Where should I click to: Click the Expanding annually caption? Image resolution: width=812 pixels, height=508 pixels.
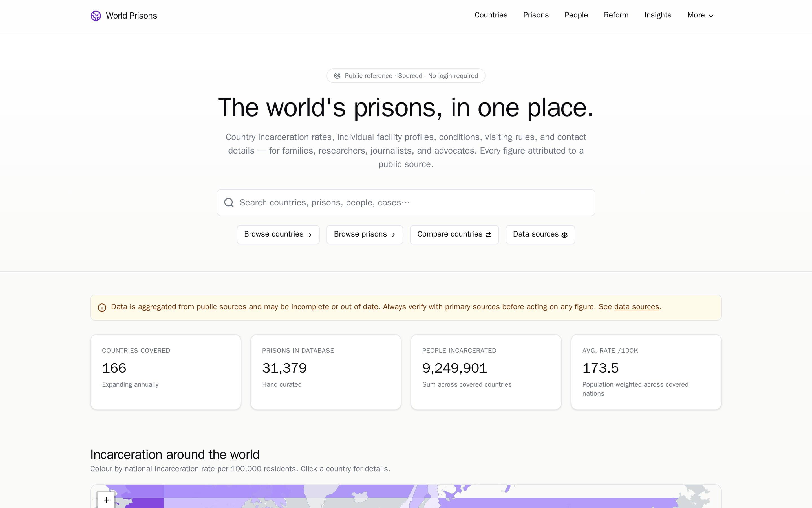click(x=130, y=384)
